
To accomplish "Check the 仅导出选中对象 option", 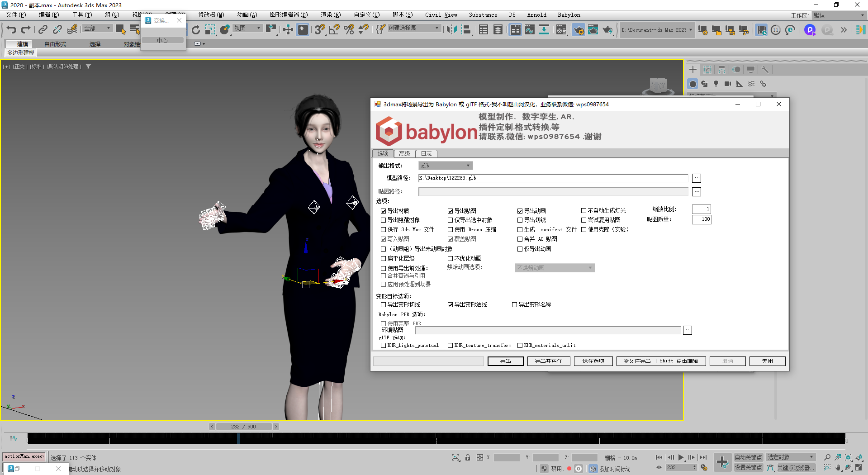I will coord(450,220).
